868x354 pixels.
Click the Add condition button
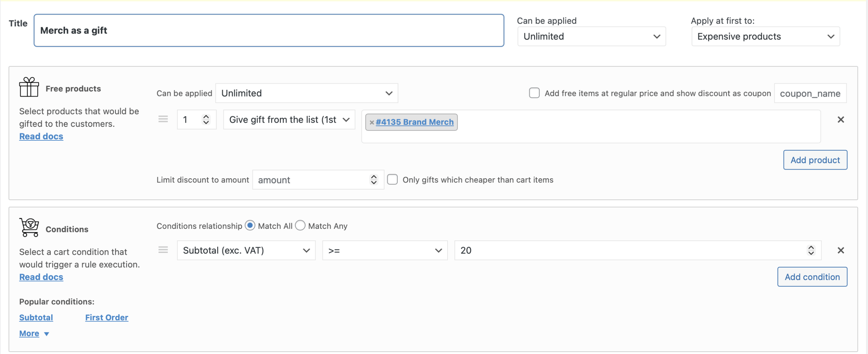click(812, 277)
